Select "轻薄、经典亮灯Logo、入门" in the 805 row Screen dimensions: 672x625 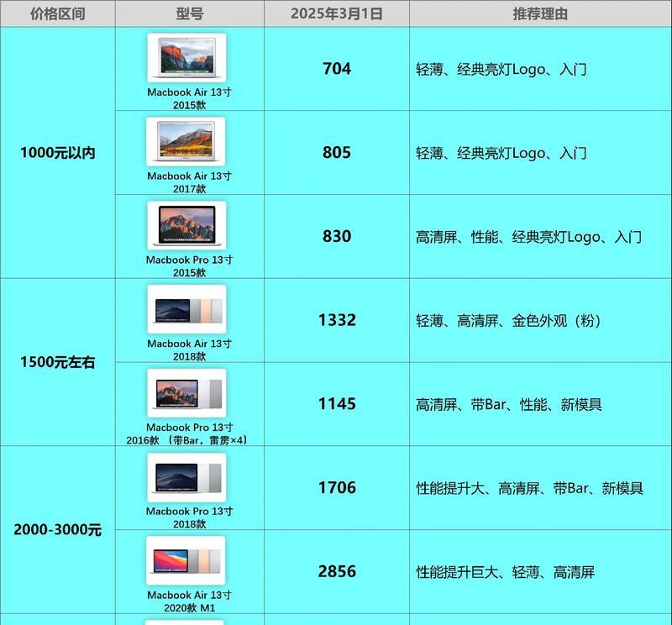coord(501,153)
